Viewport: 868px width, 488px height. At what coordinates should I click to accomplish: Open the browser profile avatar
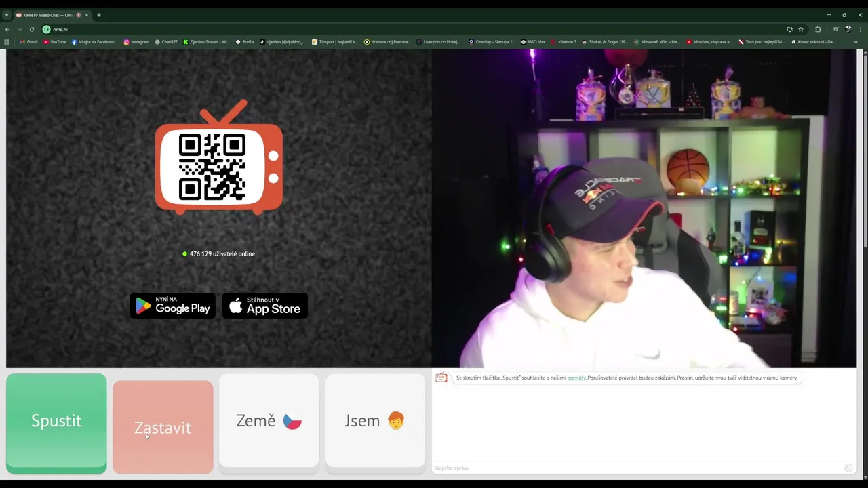pyautogui.click(x=848, y=29)
